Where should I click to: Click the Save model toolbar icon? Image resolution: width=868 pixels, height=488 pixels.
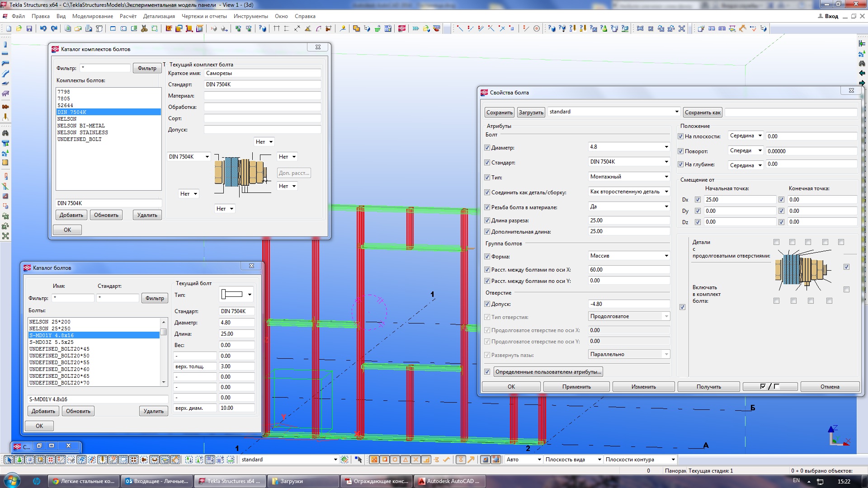click(x=29, y=28)
